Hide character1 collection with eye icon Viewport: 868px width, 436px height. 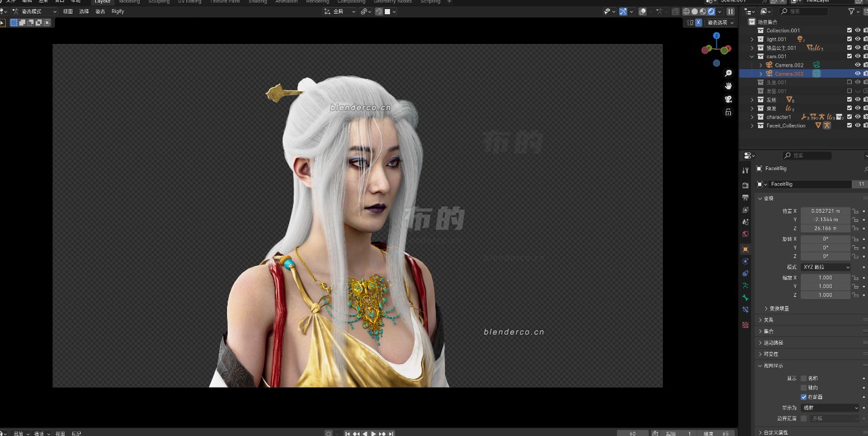pos(858,117)
